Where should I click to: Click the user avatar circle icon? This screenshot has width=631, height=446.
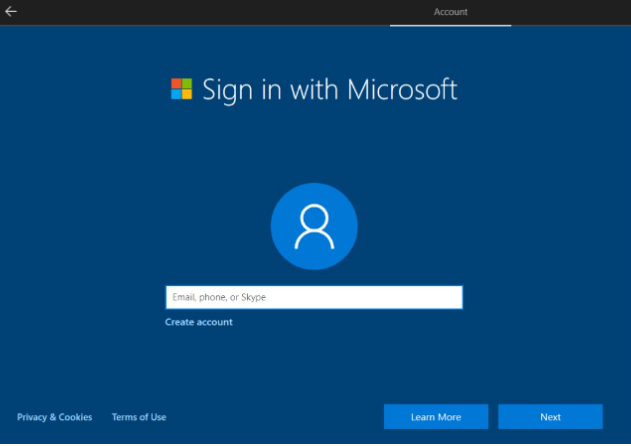tap(314, 227)
